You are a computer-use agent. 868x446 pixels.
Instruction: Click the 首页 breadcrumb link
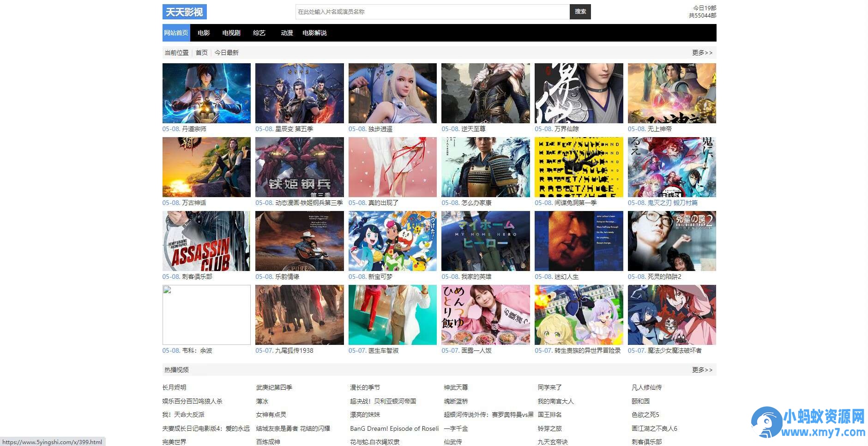tap(202, 53)
